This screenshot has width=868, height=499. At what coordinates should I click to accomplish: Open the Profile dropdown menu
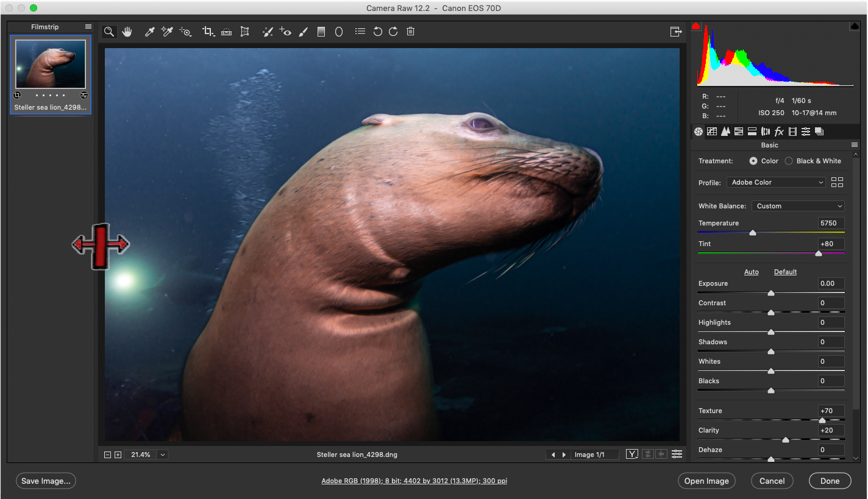[x=775, y=182]
